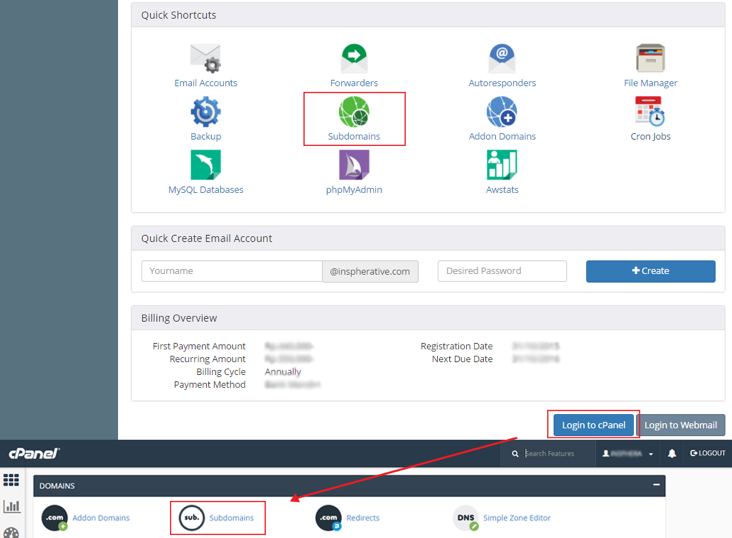Click the search magnifier icon in cPanel header
Image resolution: width=732 pixels, height=538 pixels.
[x=515, y=453]
